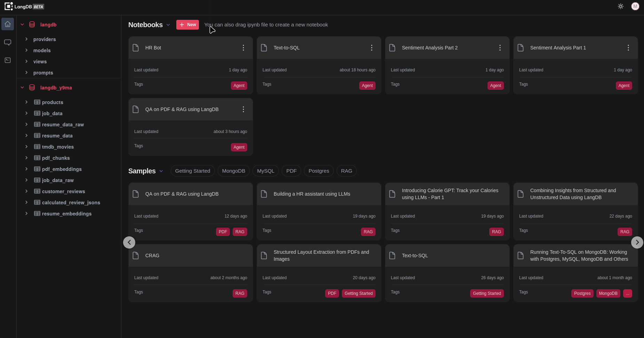Click the LangDB logo
Viewport: 644px width, 338px height.
click(24, 6)
